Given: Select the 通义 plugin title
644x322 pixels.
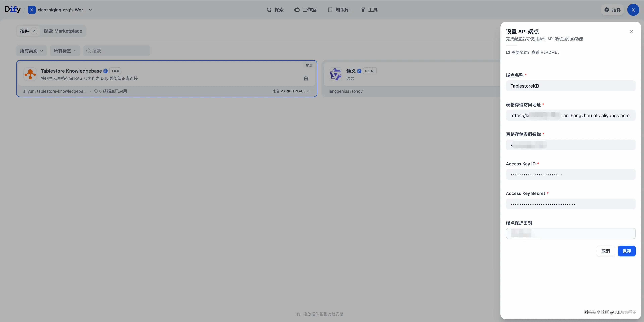Looking at the screenshot, I should tap(351, 71).
